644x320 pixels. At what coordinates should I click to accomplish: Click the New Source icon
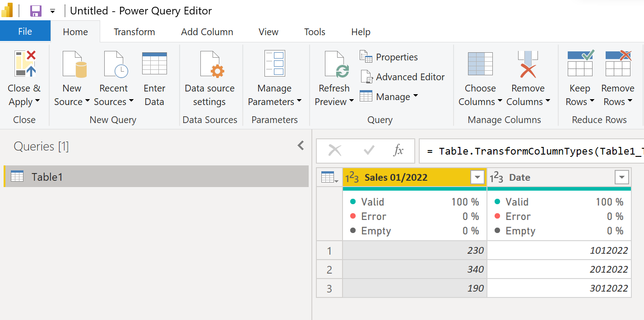point(74,64)
